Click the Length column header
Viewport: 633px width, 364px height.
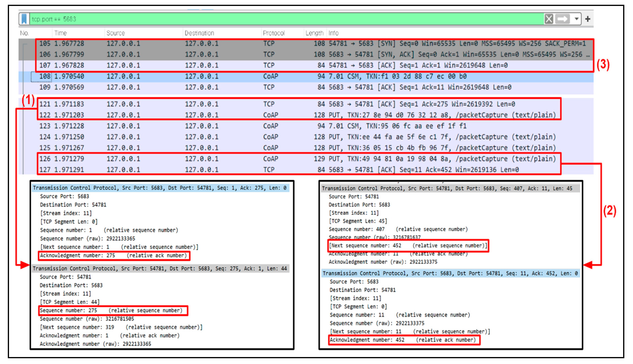point(314,33)
